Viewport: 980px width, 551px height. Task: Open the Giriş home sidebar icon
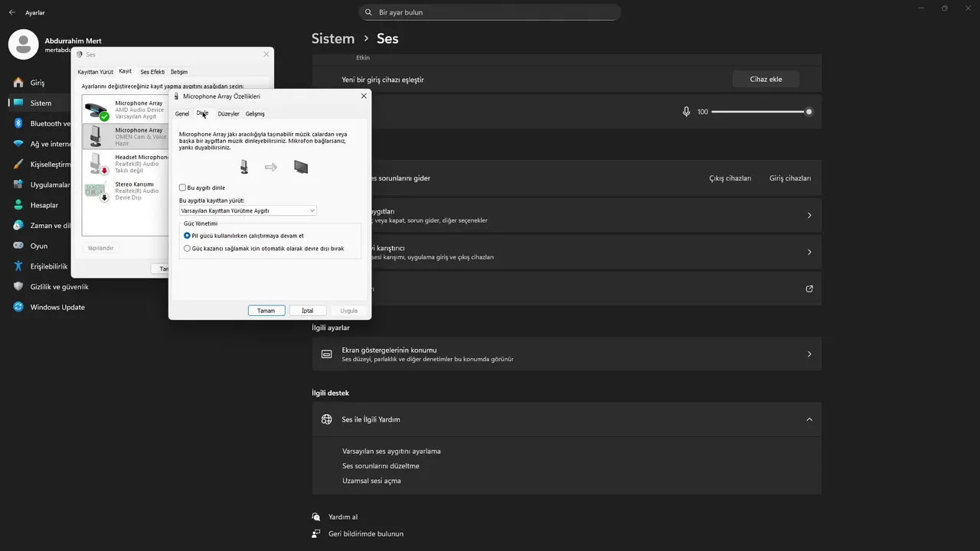(18, 83)
